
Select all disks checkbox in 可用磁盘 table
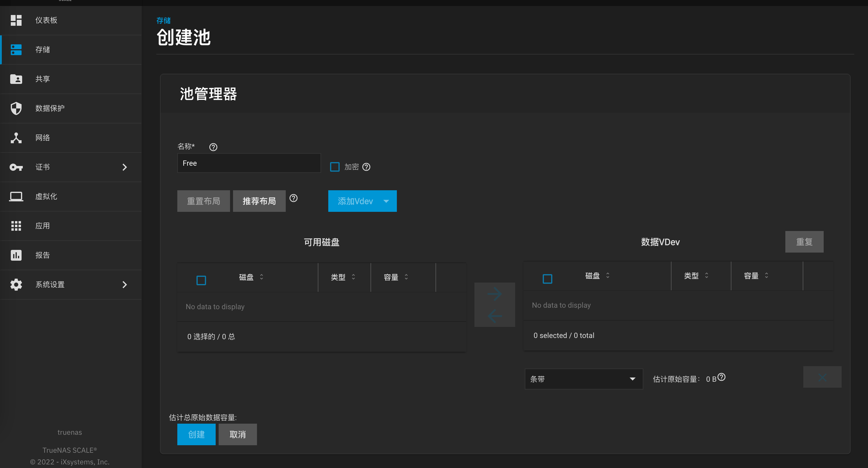[x=201, y=280]
